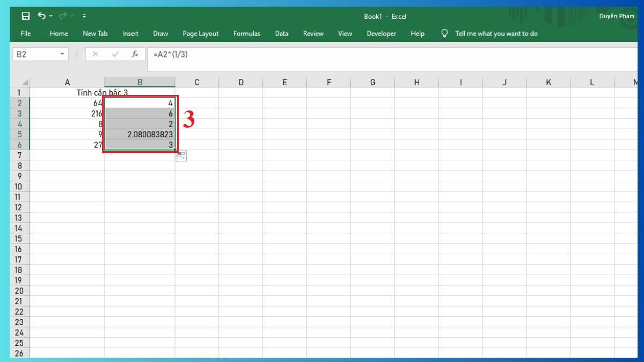Save the workbook via Save icon
Image resolution: width=644 pixels, height=362 pixels.
(25, 16)
